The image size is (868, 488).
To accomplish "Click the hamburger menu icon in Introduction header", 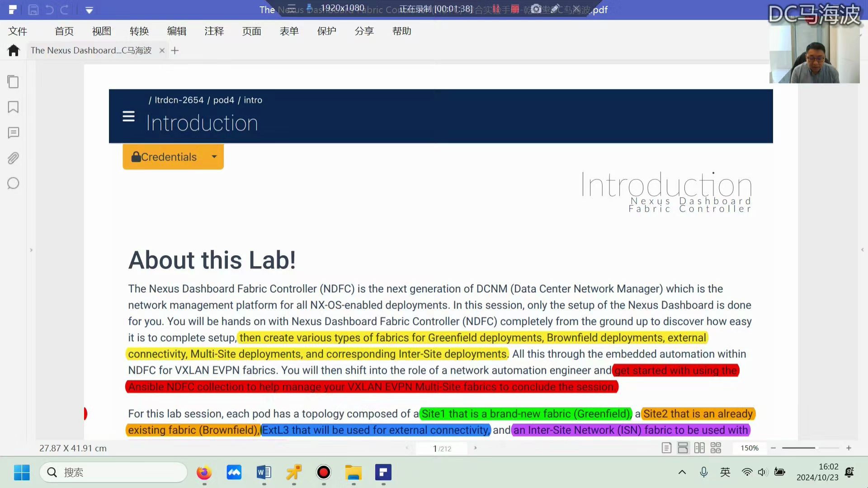I will pos(129,117).
